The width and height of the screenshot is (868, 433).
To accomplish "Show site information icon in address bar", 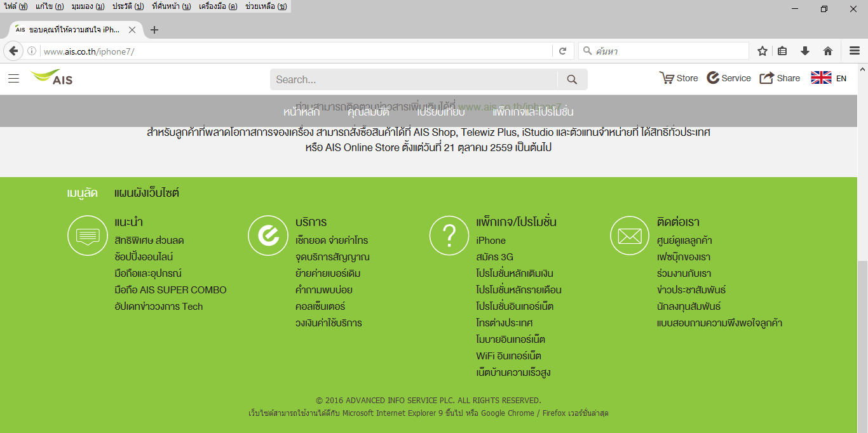I will tap(32, 51).
